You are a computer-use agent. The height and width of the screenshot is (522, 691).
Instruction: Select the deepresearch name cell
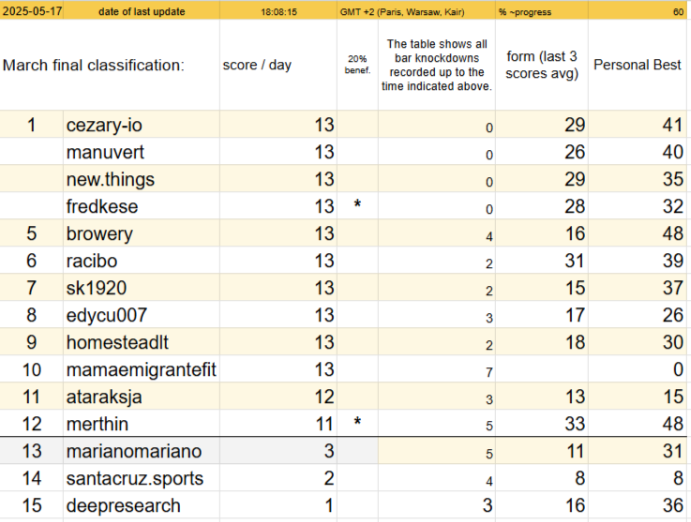(x=141, y=505)
